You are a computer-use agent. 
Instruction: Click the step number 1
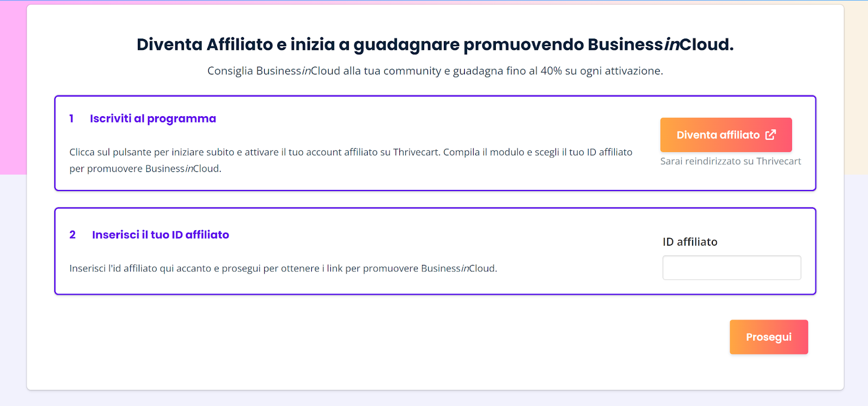[72, 119]
